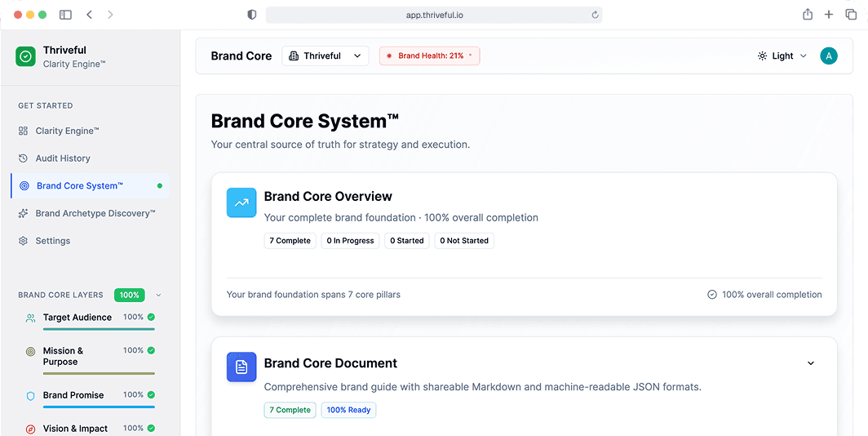Click the 'Brand Core' header title
This screenshot has width=868, height=436.
241,56
